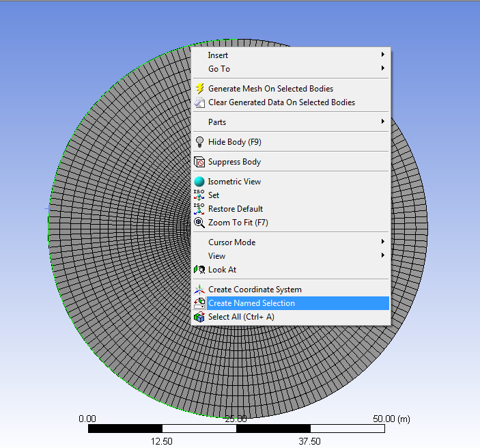Expand the View submenu arrow

[382, 255]
